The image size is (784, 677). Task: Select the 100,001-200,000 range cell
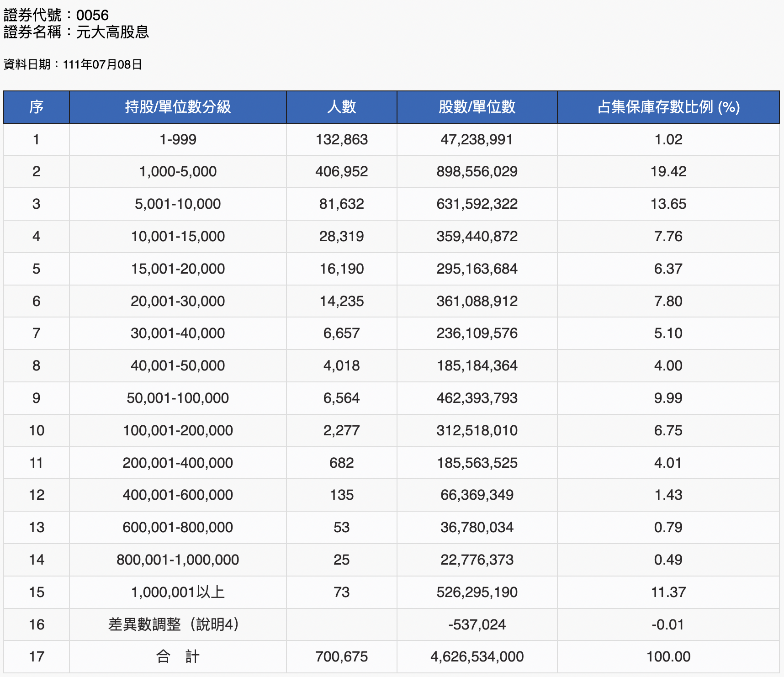pos(178,430)
